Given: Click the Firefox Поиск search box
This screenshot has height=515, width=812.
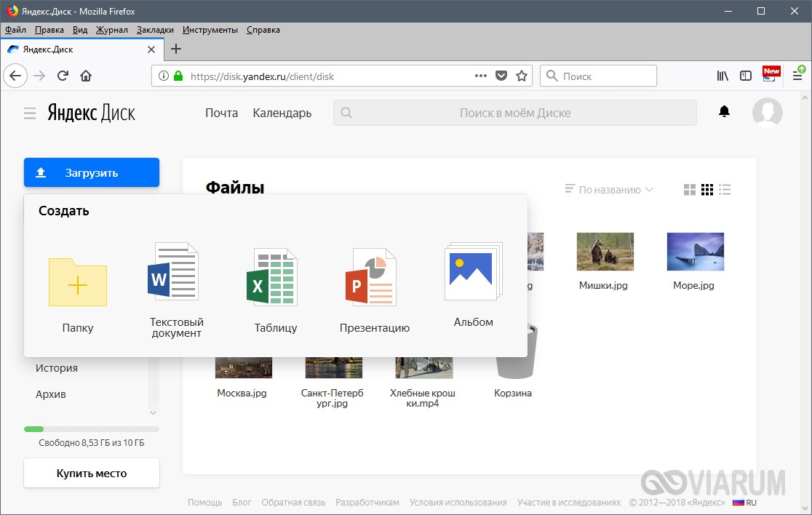Looking at the screenshot, I should tap(598, 76).
